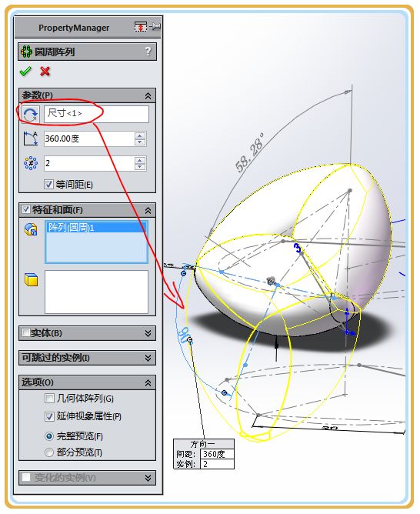Select the 完整预览(F) radio button
The width and height of the screenshot is (420, 514).
[x=49, y=436]
